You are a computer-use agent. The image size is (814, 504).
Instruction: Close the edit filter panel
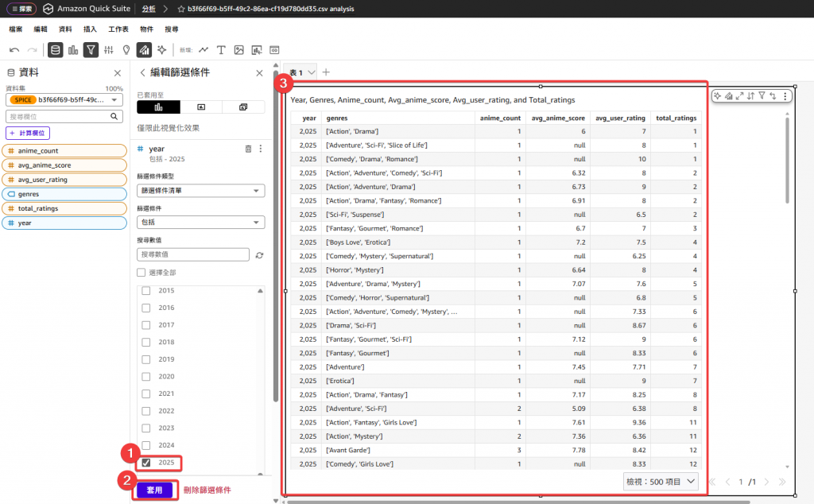click(260, 73)
